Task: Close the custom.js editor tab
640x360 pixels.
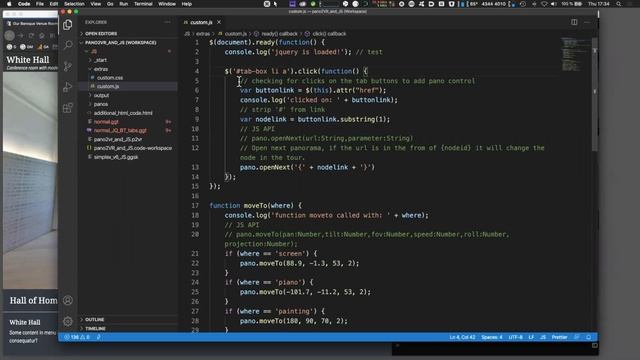Action: pos(219,22)
